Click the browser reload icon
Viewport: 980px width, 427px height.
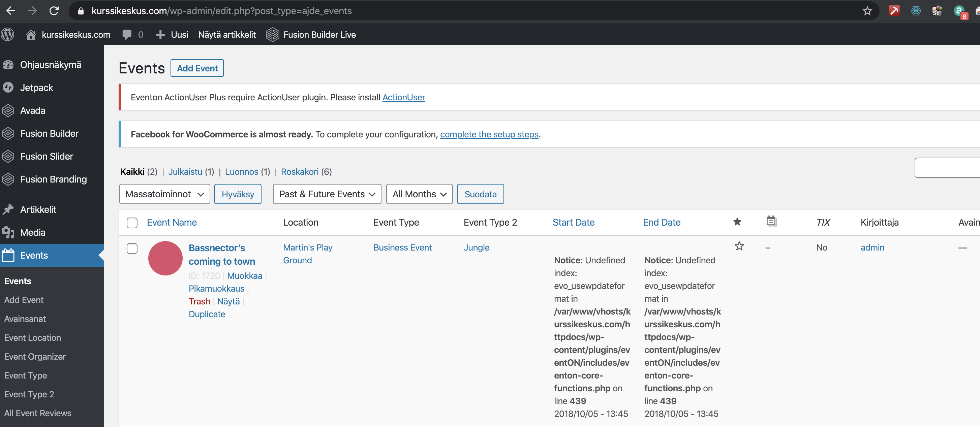click(54, 11)
